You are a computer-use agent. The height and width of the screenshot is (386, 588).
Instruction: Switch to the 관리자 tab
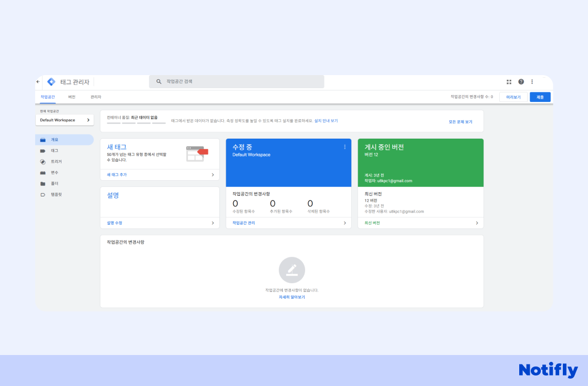coord(96,97)
